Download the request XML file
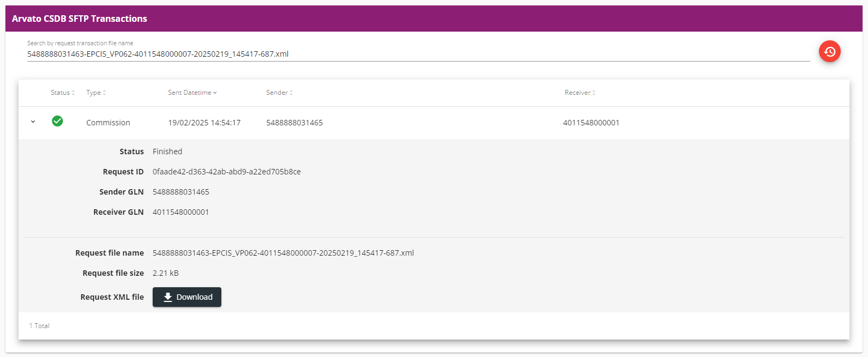The image size is (868, 357). pyautogui.click(x=187, y=297)
